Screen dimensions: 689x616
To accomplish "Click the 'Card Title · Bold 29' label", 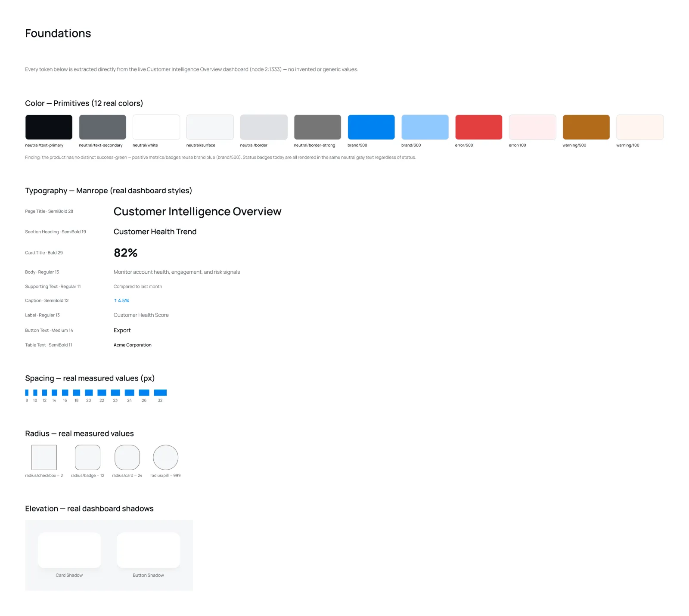I will (44, 253).
